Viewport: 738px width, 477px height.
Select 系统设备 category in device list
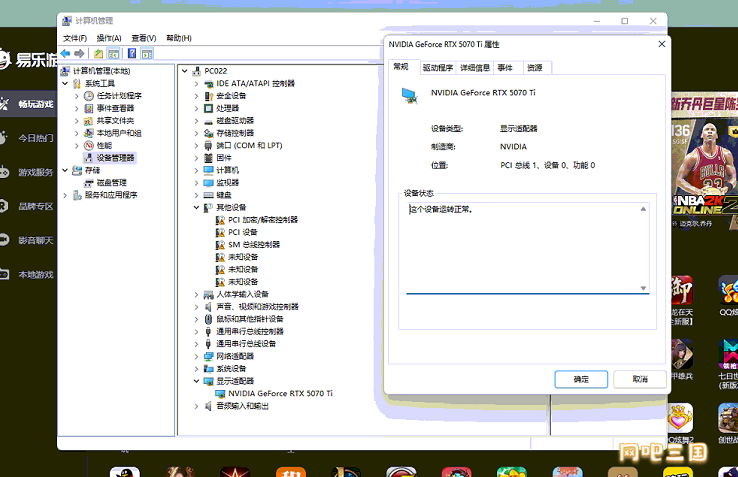tap(231, 369)
